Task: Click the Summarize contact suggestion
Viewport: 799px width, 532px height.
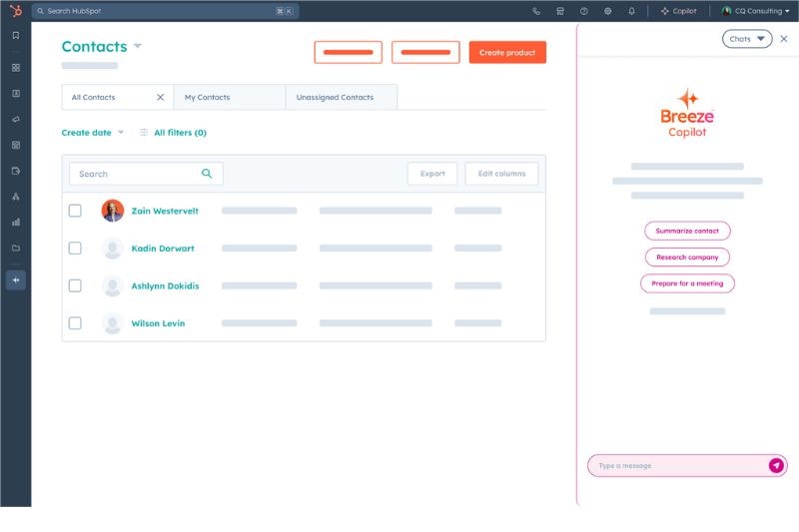Action: (687, 231)
